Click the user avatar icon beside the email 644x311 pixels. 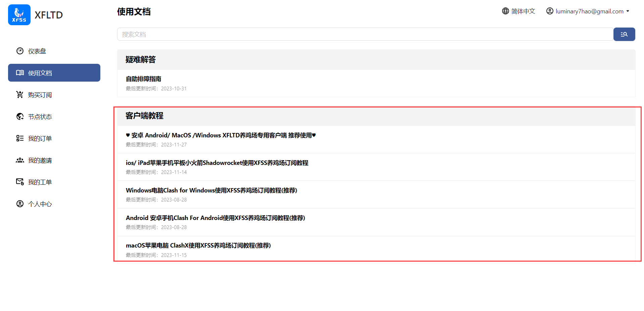pos(550,11)
